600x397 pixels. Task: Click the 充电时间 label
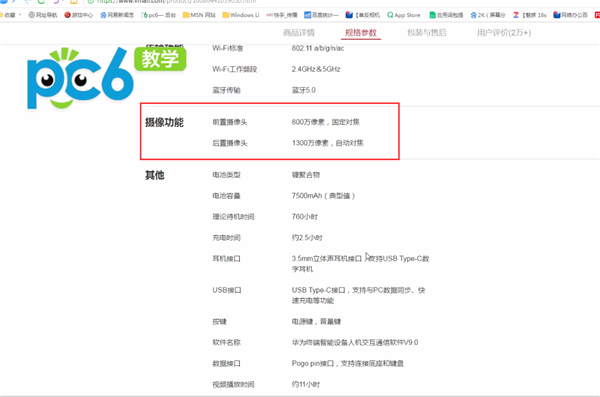(227, 238)
